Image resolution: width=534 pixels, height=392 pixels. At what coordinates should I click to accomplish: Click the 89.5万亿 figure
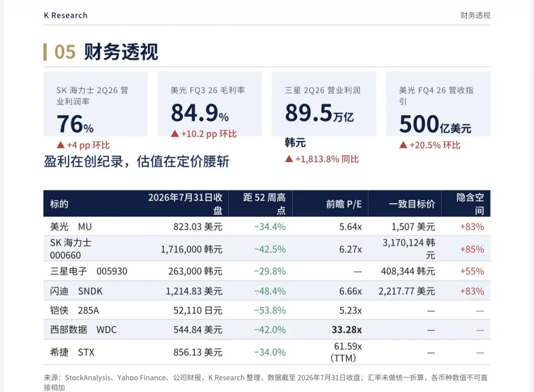coord(319,113)
